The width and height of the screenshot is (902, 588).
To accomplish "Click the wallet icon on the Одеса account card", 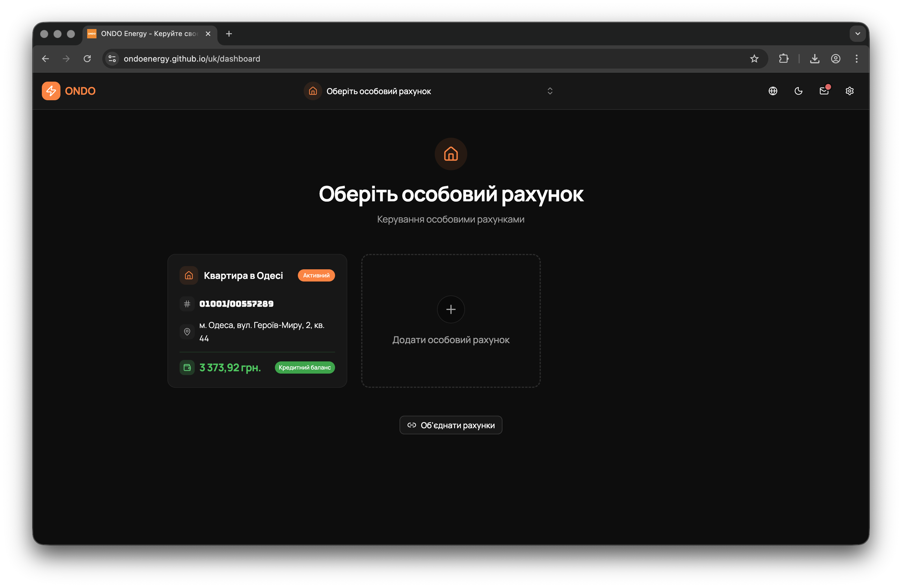I will pyautogui.click(x=187, y=367).
